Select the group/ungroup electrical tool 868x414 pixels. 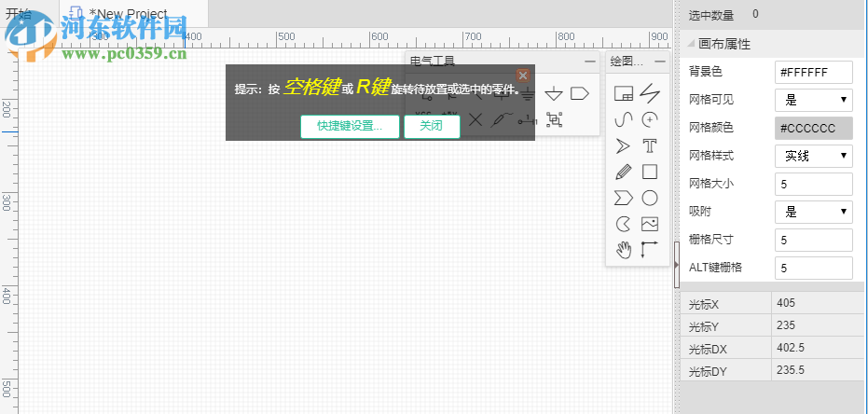(554, 119)
